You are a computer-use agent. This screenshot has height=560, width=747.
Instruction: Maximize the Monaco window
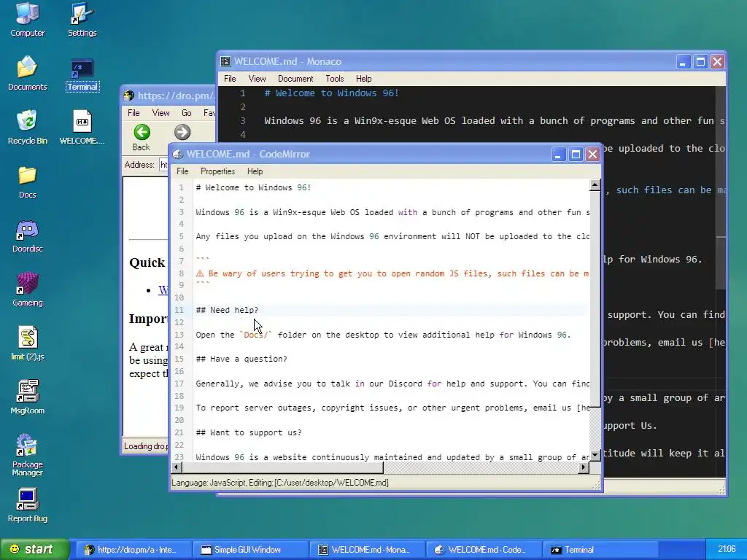700,61
